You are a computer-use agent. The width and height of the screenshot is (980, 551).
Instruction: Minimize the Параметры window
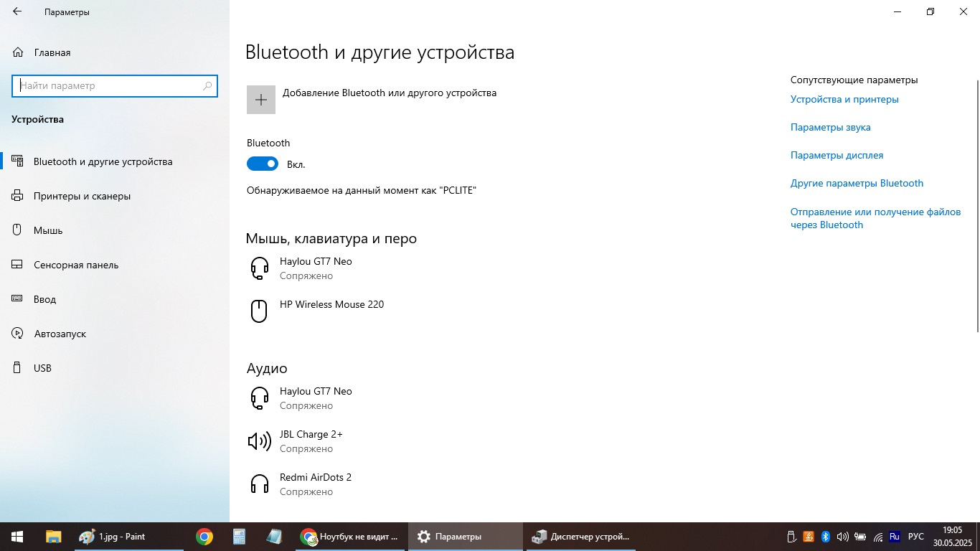[897, 11]
